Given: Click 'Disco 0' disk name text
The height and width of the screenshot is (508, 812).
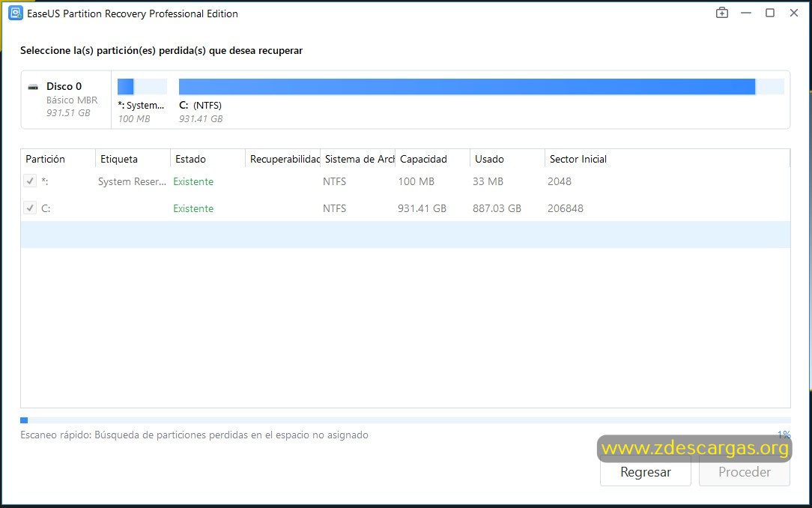Looking at the screenshot, I should coord(64,86).
